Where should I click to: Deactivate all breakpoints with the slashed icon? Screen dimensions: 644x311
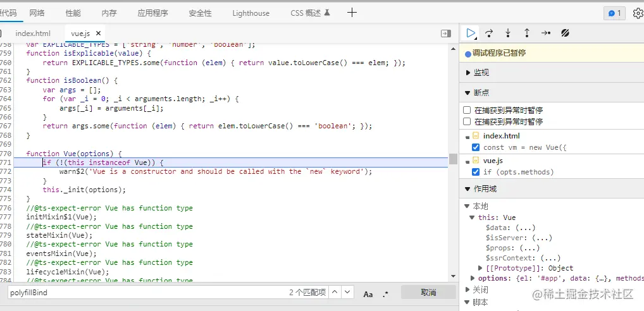565,33
